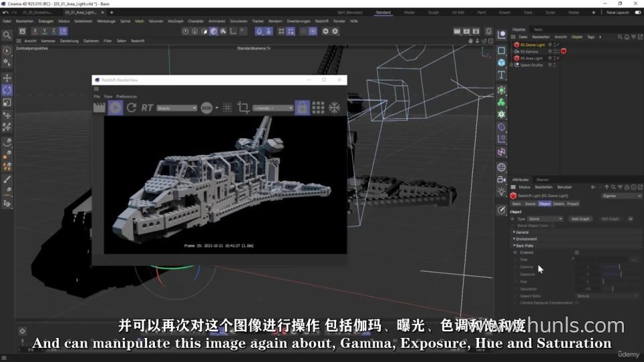The image size is (644, 362).
Task: Toggle the coordinate system button next to Z
Action: pyautogui.click(x=63, y=31)
